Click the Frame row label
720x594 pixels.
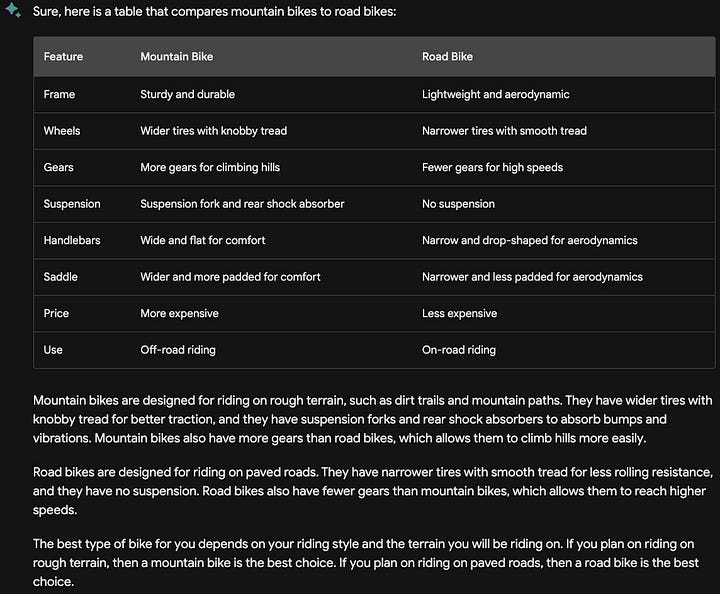tap(59, 94)
